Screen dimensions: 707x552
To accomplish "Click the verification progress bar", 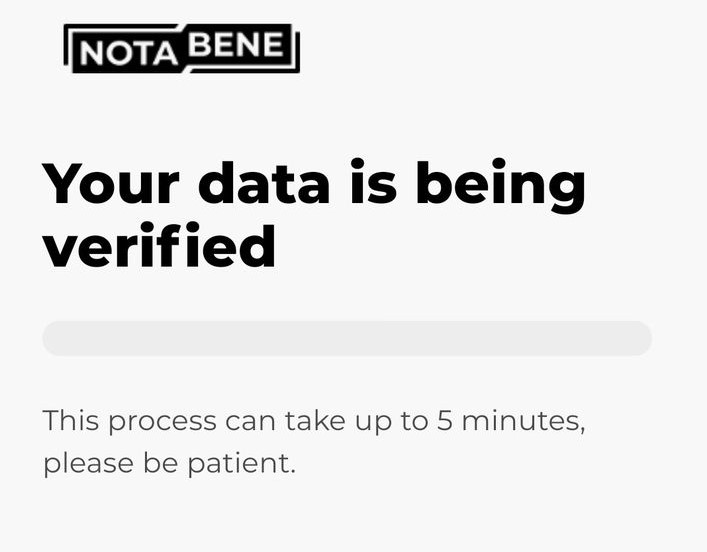I will (347, 338).
